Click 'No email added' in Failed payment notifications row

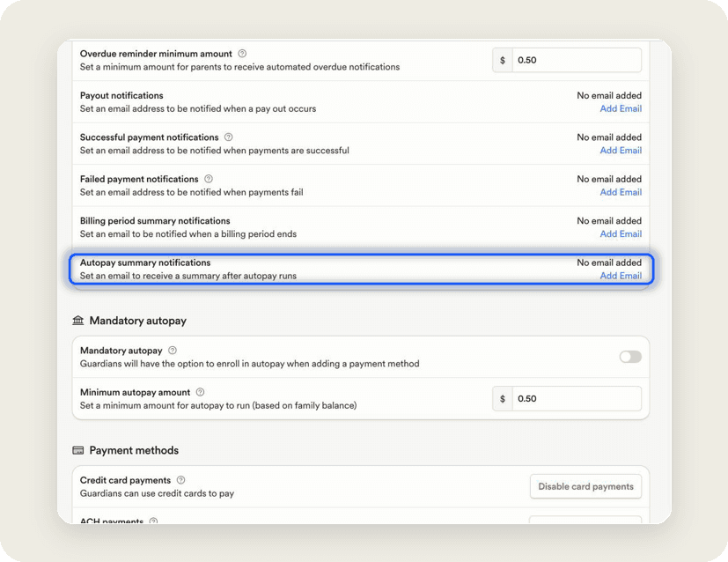point(609,179)
